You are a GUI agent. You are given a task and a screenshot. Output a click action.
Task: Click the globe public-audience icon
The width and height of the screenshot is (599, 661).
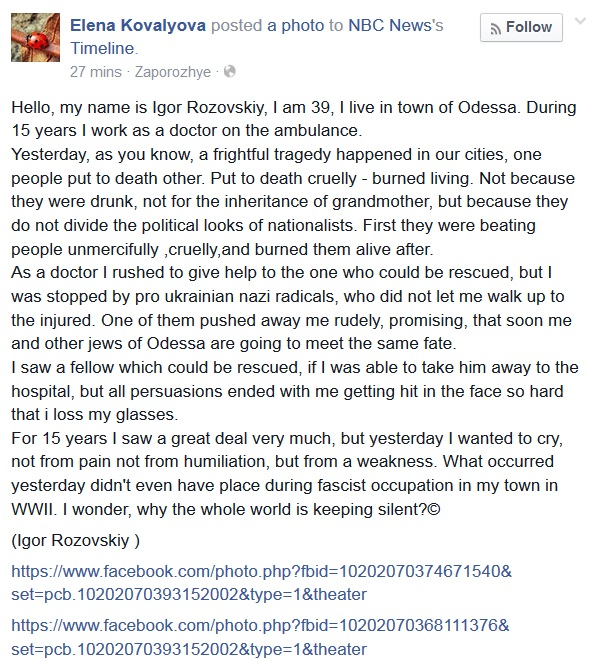[x=230, y=72]
